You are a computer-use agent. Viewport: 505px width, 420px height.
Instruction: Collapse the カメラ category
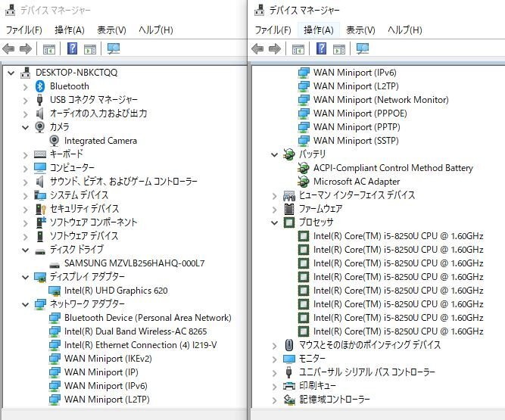27,127
